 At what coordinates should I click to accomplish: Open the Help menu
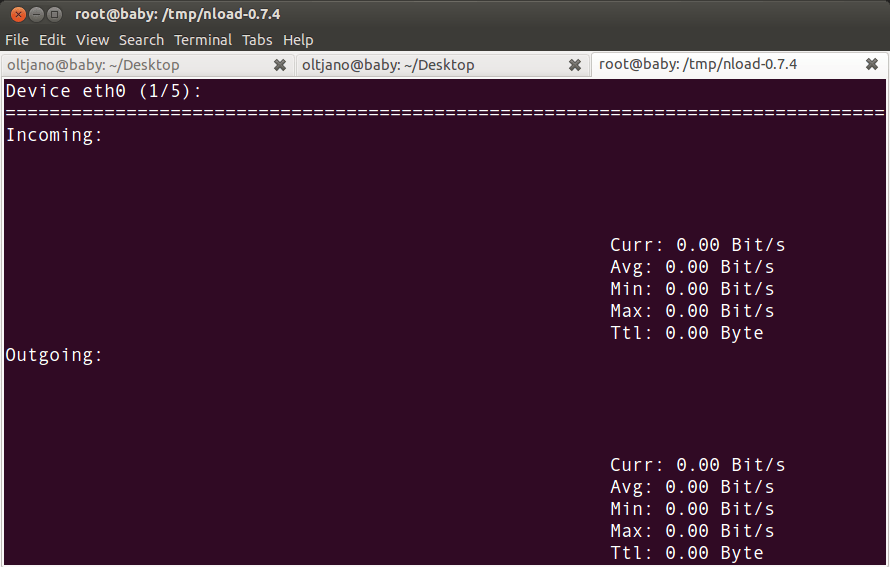click(298, 40)
